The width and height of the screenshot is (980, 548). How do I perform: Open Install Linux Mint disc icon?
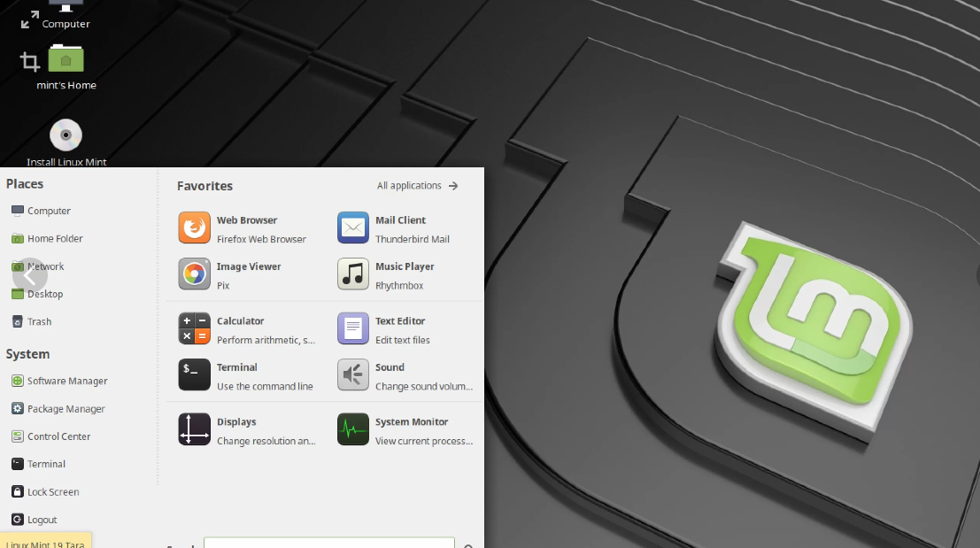(x=66, y=135)
